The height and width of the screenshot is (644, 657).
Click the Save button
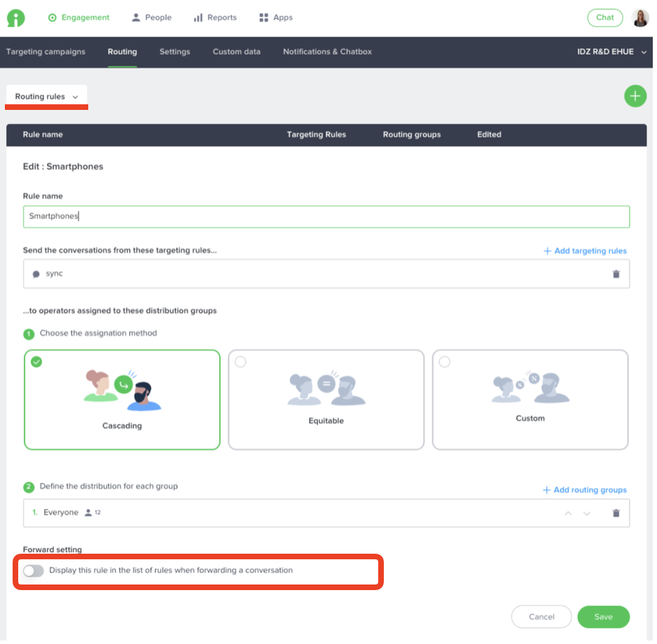[x=603, y=617]
